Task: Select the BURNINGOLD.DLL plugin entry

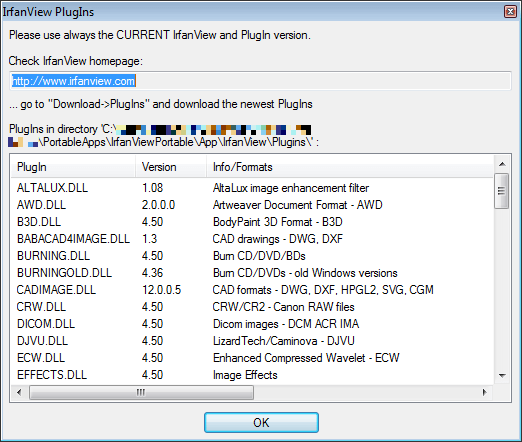Action: point(64,273)
